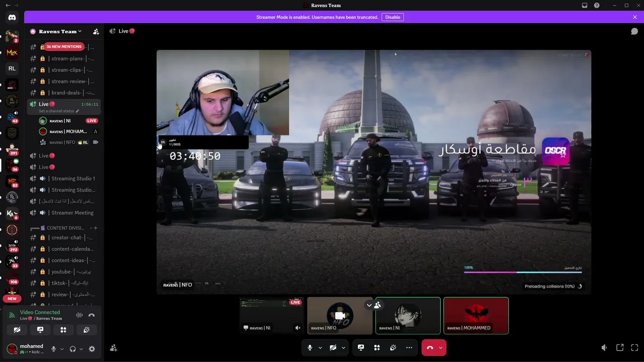Select RAVENS | MOHAM... in the Live channel list
644x362 pixels.
[68, 132]
